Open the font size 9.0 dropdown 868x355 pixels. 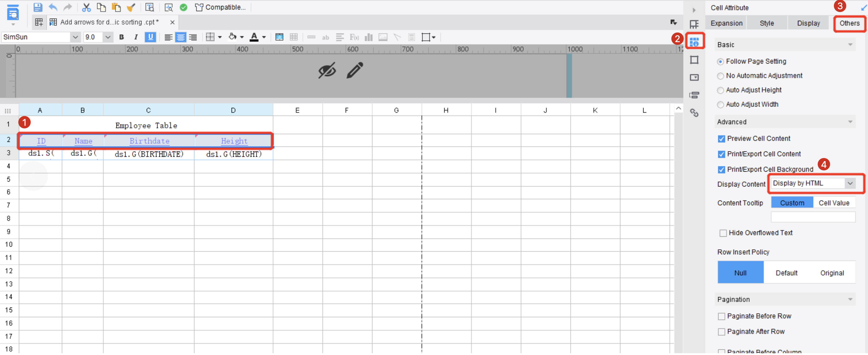point(107,37)
